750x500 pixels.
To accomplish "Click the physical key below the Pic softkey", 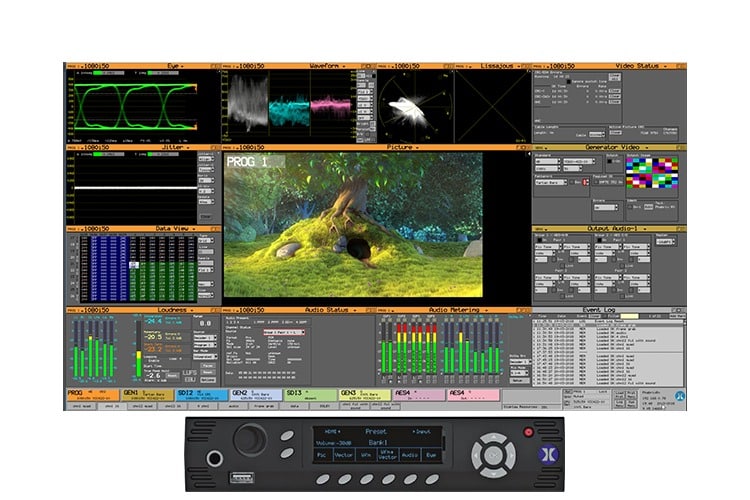I will pos(323,479).
